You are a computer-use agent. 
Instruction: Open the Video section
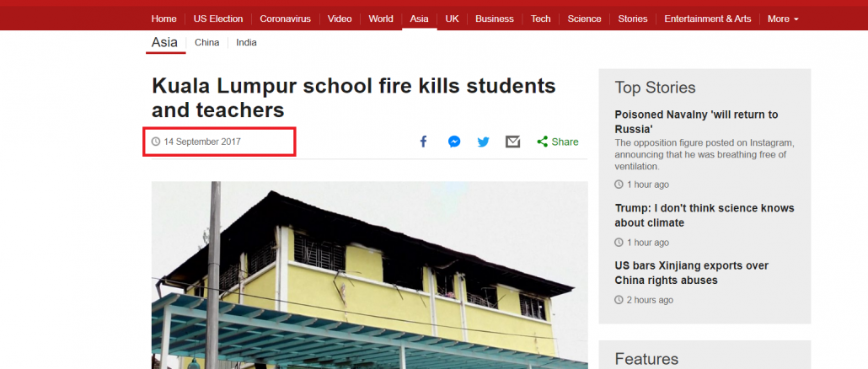coord(340,19)
